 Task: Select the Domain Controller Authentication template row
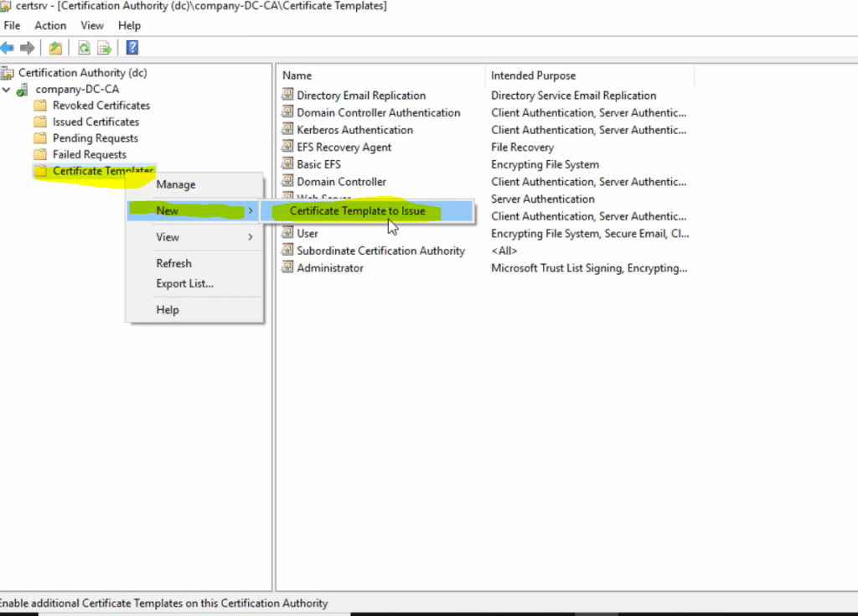point(378,113)
